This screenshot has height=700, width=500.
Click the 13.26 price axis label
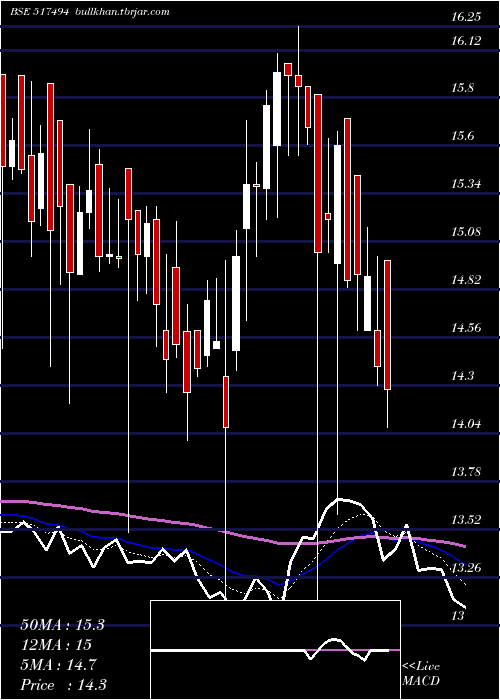click(466, 568)
